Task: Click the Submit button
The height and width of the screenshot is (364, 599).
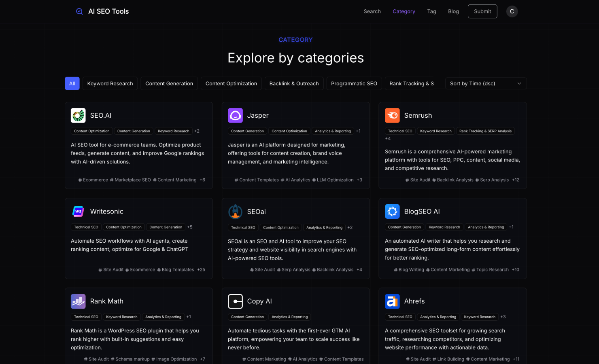Action: pos(482,11)
